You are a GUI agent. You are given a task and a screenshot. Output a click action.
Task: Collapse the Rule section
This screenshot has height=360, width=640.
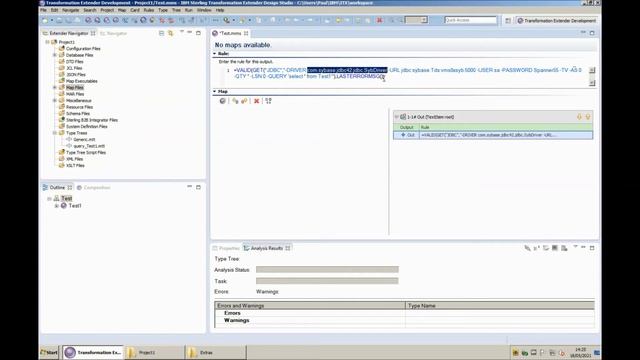[x=215, y=53]
